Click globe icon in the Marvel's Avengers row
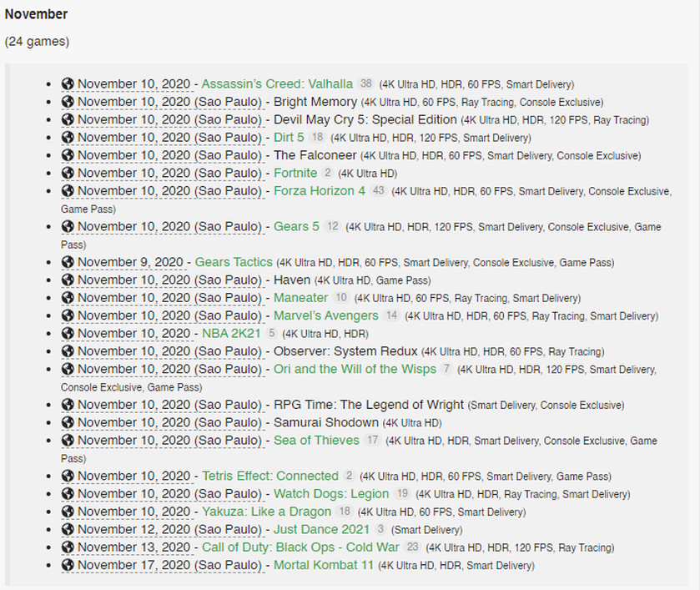 (x=68, y=315)
